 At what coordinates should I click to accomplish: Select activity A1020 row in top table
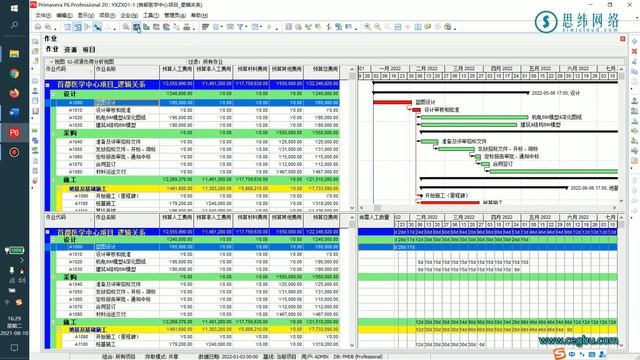click(198, 118)
